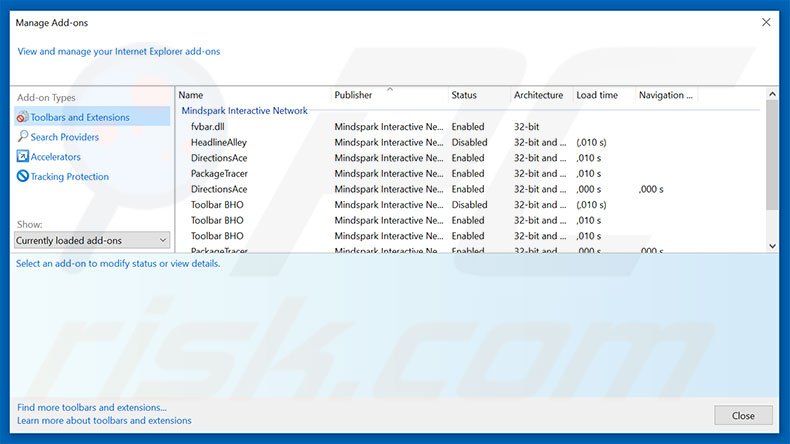Open the Currently loaded add-ons dropdown

point(92,240)
